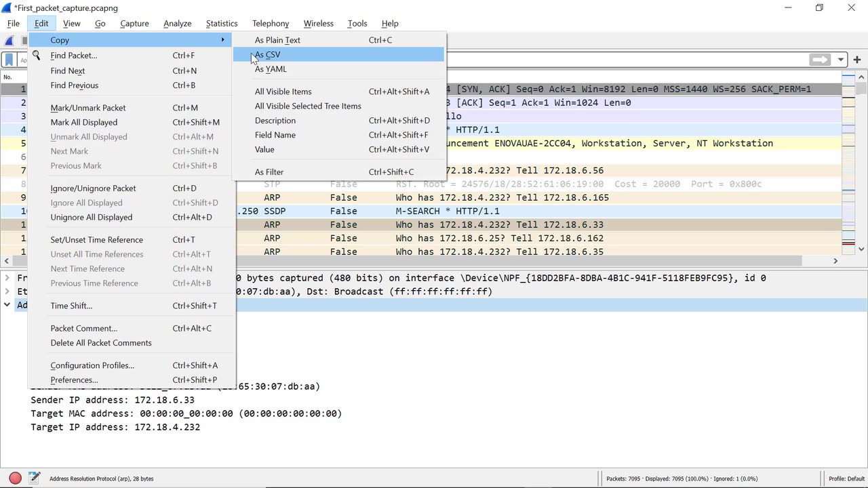Select Time Shift...
The height and width of the screenshot is (488, 868).
[x=132, y=306]
